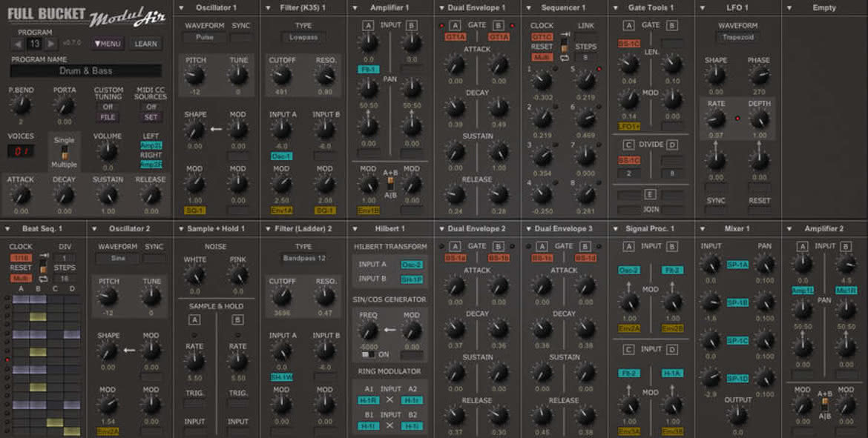Toggle Amplifier 1 A+B / A|B switch
The image size is (868, 438).
(x=390, y=183)
